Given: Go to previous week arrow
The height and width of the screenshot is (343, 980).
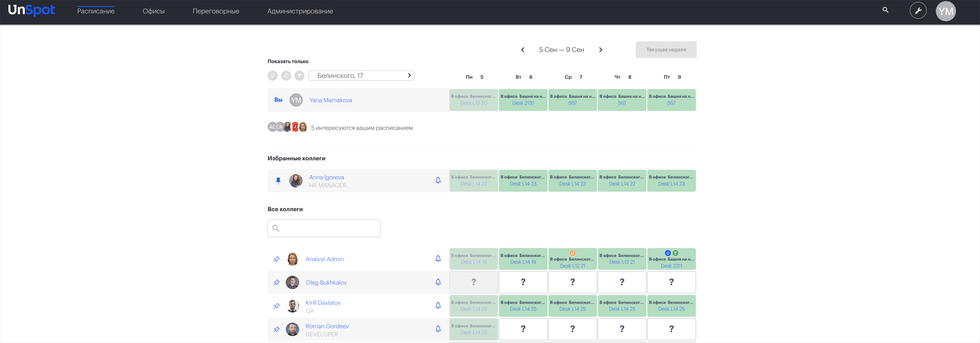Looking at the screenshot, I should click(523, 50).
